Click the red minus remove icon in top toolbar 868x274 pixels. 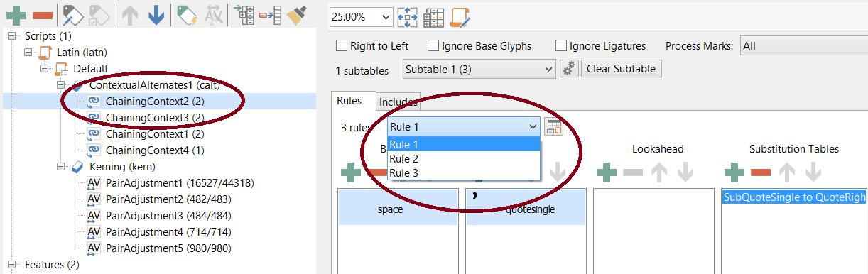point(42,15)
